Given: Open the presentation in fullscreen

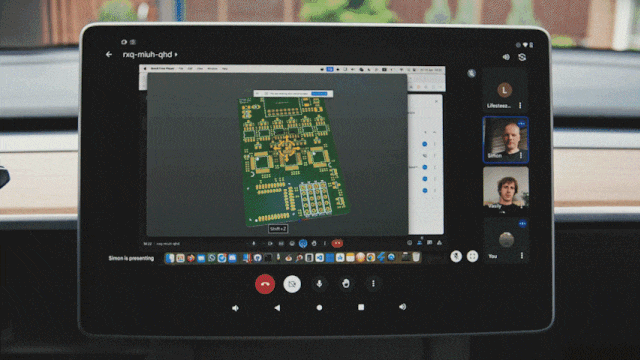Looking at the screenshot, I should [472, 256].
